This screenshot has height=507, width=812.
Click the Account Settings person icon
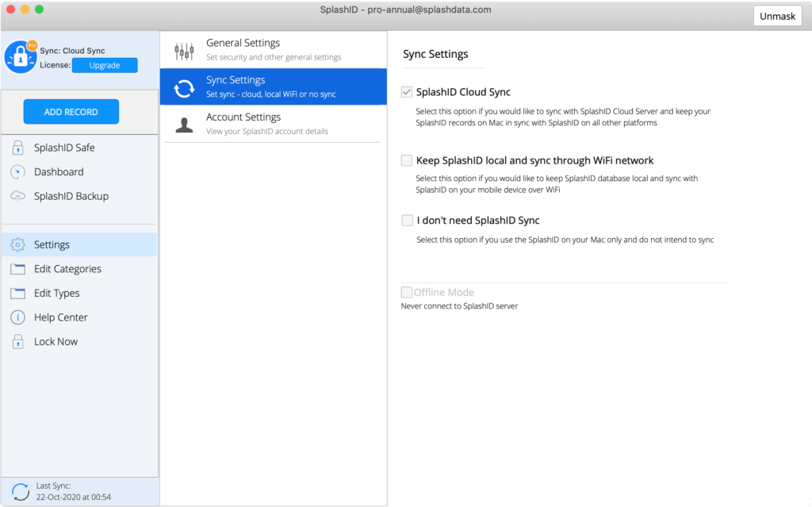[x=184, y=125]
